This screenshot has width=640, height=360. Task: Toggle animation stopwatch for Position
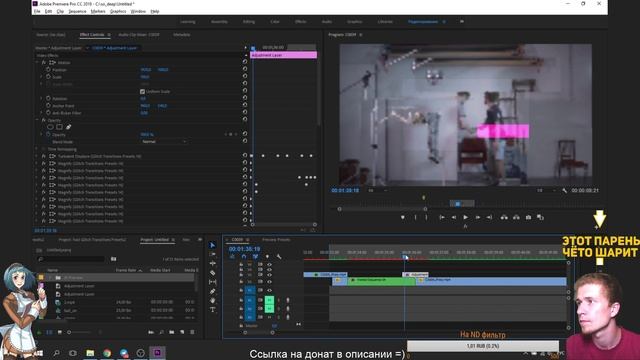coord(48,70)
